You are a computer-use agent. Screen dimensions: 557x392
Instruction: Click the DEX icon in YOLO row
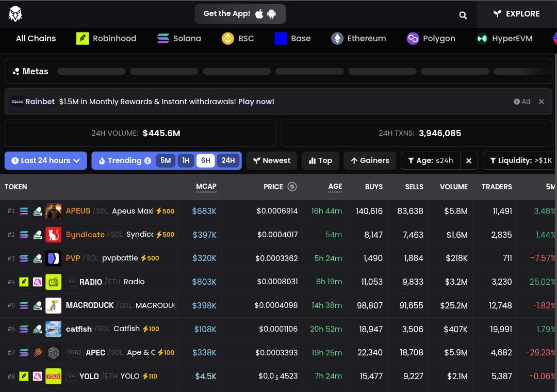coord(38,376)
